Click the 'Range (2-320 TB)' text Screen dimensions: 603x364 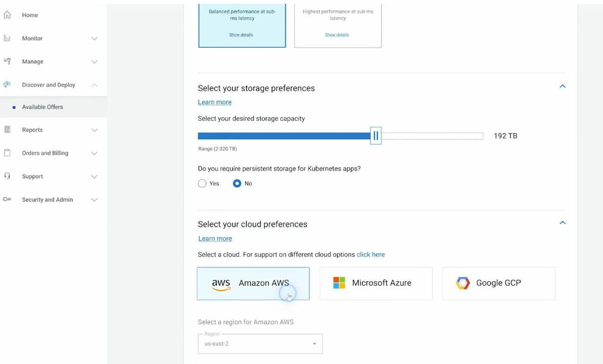[218, 149]
